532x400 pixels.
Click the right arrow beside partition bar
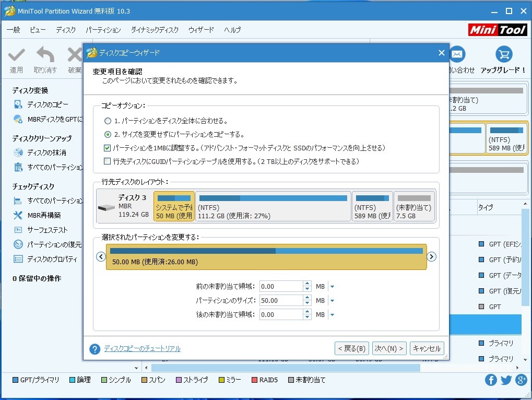pyautogui.click(x=431, y=256)
